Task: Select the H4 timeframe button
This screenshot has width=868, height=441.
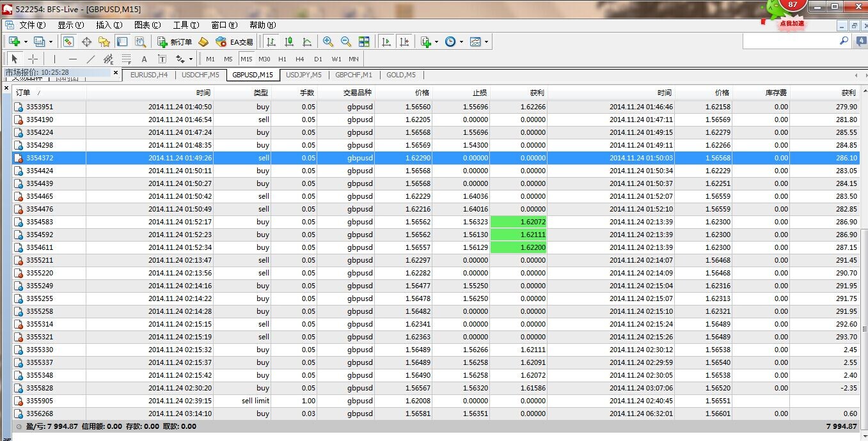Action: point(299,59)
